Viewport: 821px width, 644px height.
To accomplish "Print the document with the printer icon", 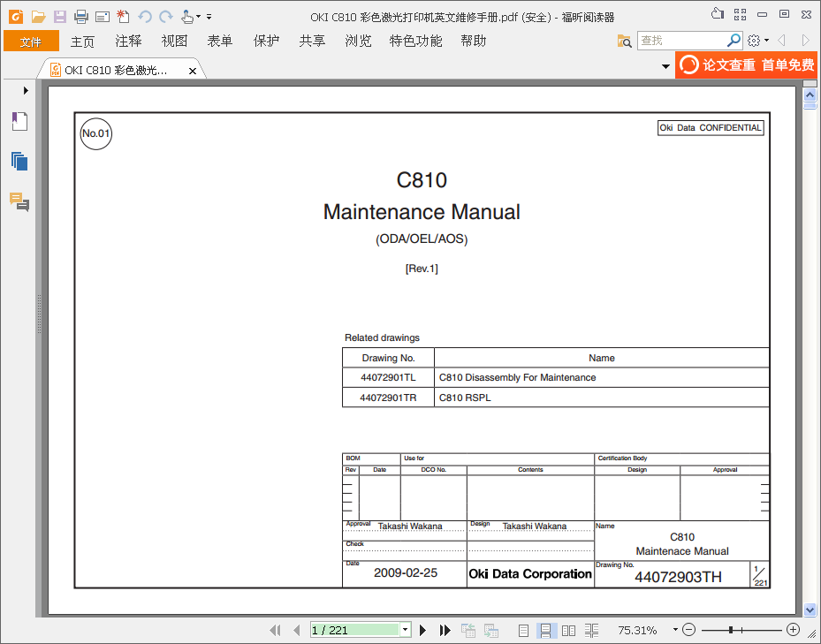I will coord(81,17).
